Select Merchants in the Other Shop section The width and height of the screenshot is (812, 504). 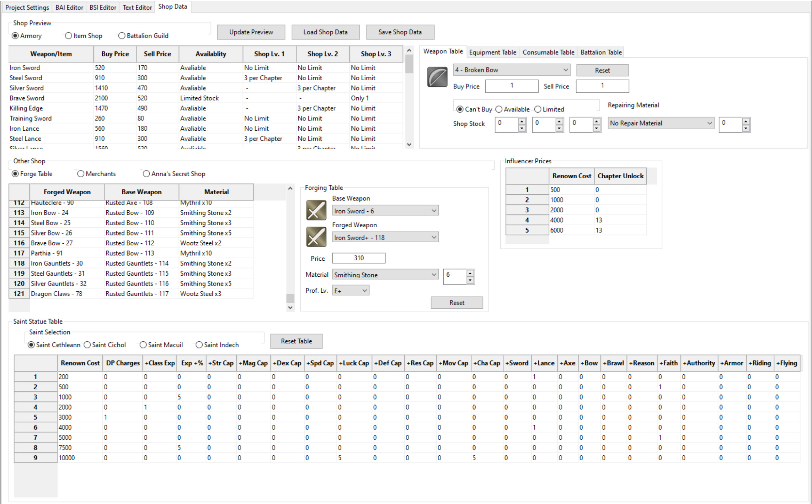(x=81, y=173)
